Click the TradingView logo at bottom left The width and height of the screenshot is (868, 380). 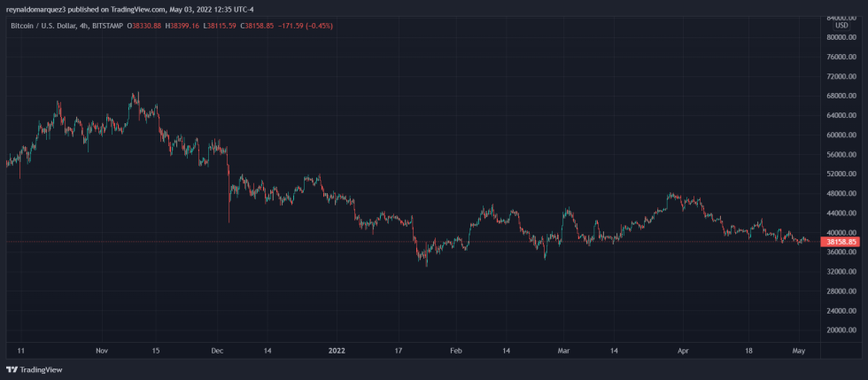[35, 369]
